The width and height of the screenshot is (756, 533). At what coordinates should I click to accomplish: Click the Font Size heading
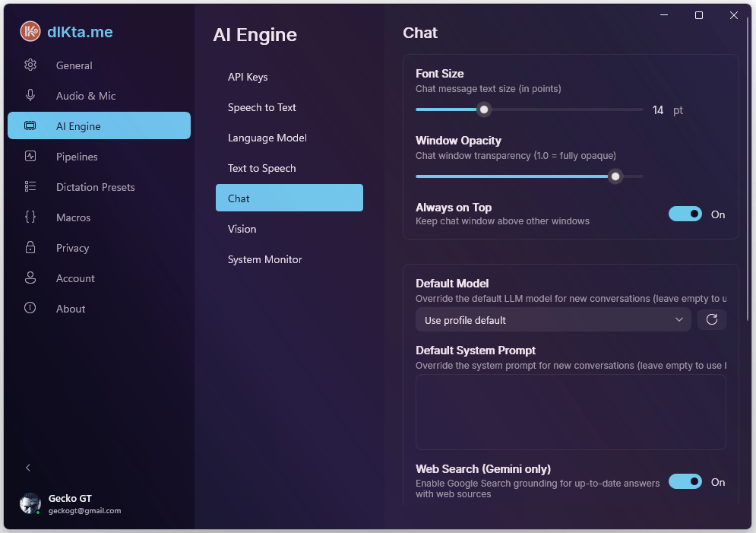point(440,73)
